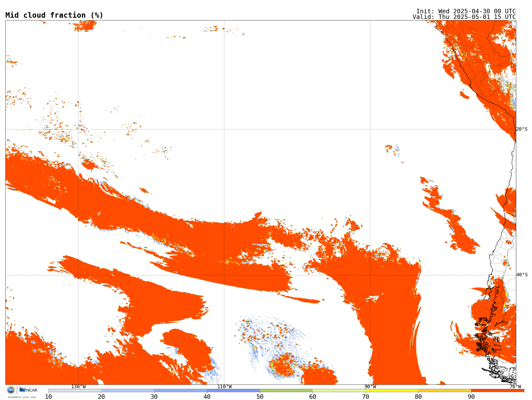Image resolution: width=532 pixels, height=400 pixels.
Task: Click the 40°S latitude label
Action: [522, 275]
